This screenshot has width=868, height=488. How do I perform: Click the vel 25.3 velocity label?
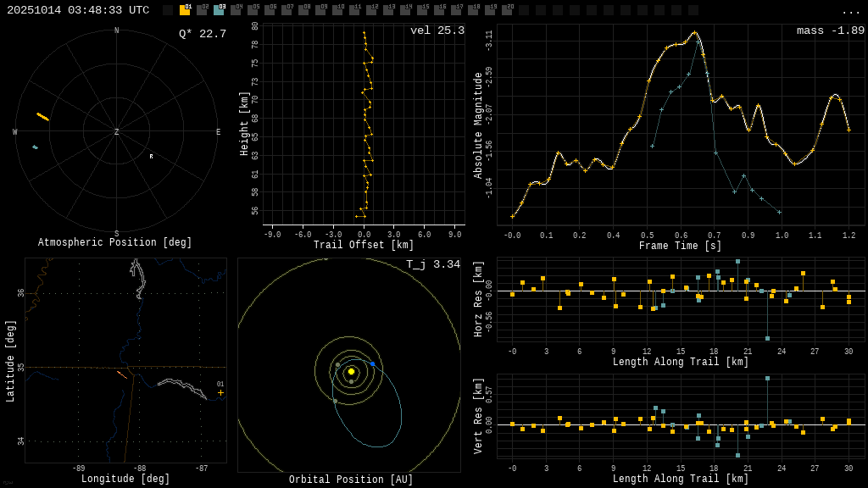(437, 30)
